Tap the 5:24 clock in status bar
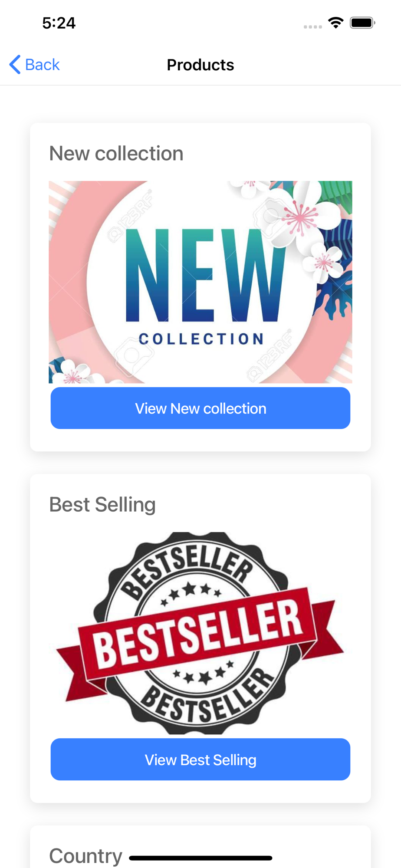This screenshot has height=868, width=401. pos(59,23)
